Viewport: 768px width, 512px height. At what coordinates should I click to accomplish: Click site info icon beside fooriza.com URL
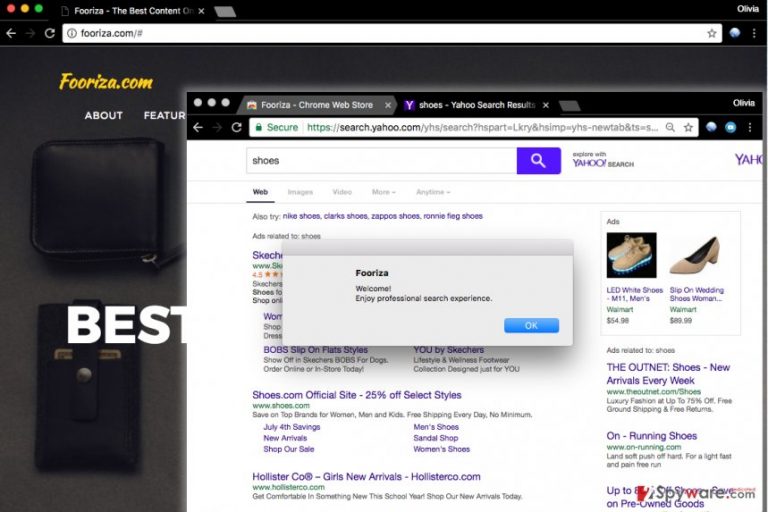pyautogui.click(x=72, y=33)
